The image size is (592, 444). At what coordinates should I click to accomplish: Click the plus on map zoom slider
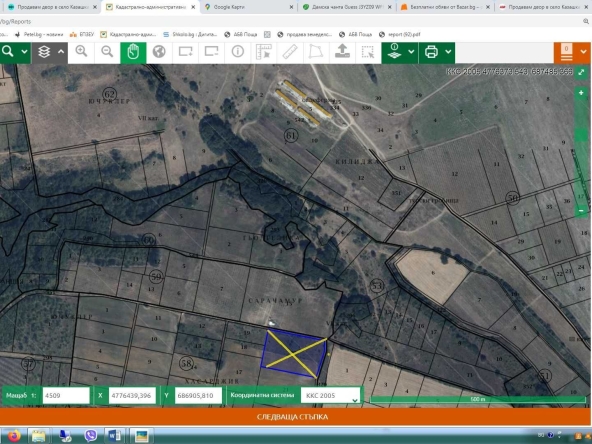[x=581, y=93]
